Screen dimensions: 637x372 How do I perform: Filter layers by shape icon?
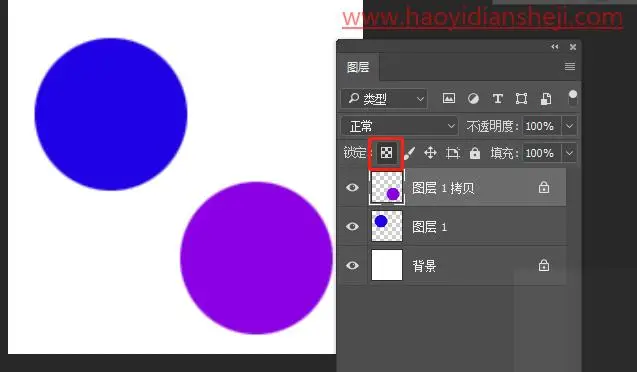coord(521,98)
